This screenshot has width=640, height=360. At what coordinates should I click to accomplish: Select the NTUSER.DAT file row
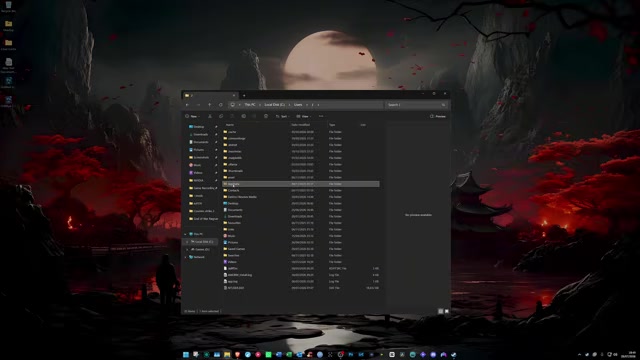pos(301,288)
